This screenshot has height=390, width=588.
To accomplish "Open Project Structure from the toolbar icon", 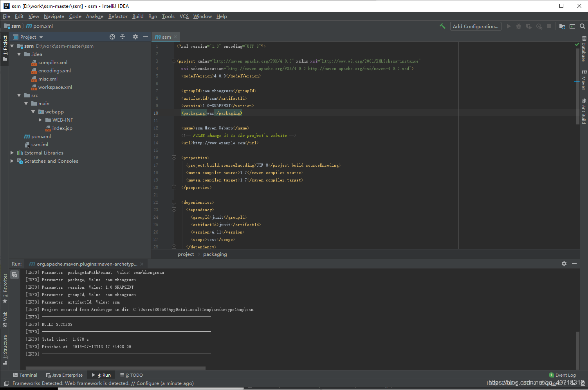I will (562, 26).
